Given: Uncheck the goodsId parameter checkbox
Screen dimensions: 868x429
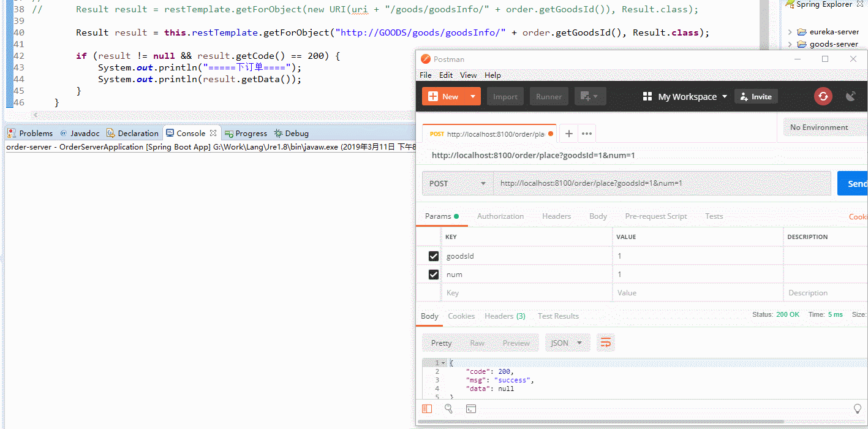Looking at the screenshot, I should click(434, 256).
